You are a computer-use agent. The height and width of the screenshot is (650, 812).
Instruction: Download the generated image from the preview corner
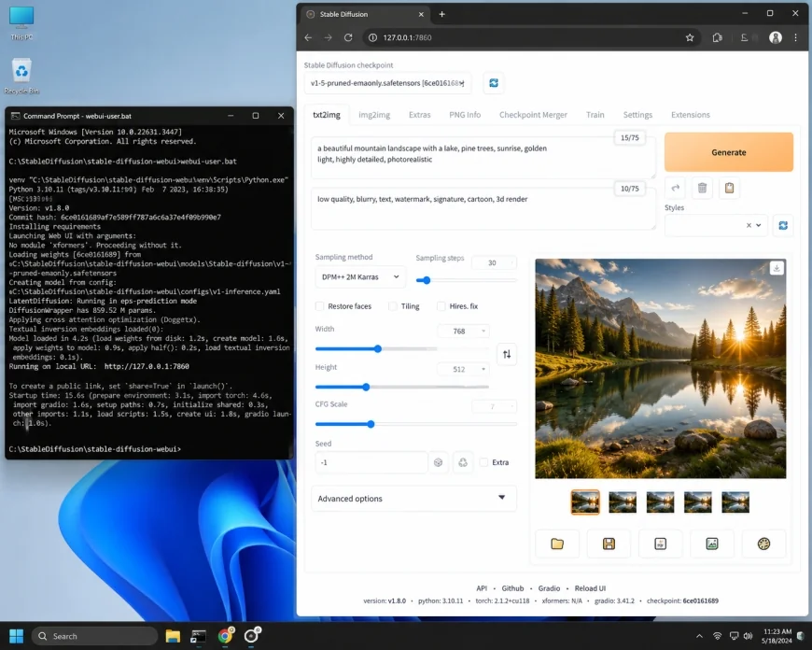pos(777,268)
